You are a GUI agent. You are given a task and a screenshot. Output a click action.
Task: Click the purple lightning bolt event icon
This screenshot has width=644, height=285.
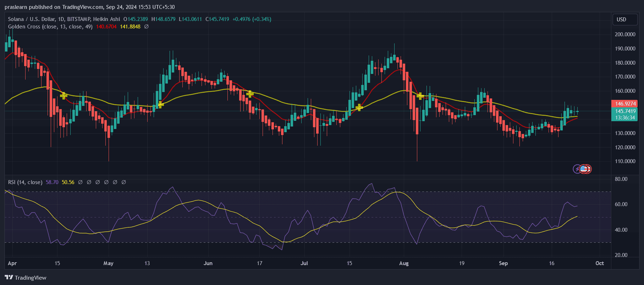coord(577,169)
